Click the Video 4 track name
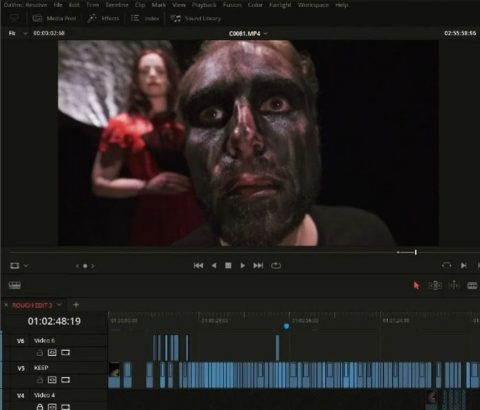The height and width of the screenshot is (410, 480). pos(44,395)
